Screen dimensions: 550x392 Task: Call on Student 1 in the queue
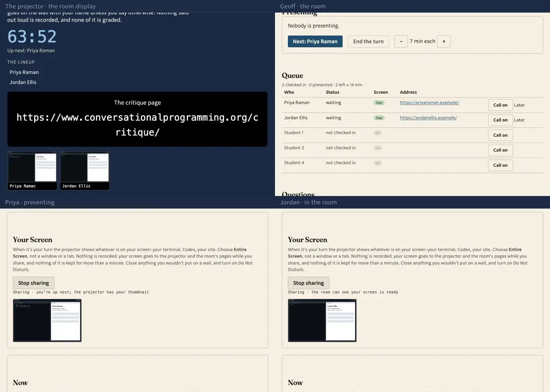[500, 135]
